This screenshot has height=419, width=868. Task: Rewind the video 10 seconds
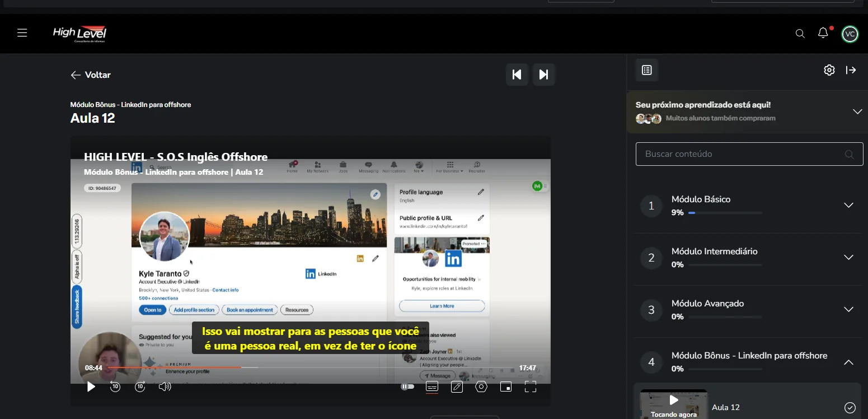click(x=115, y=387)
